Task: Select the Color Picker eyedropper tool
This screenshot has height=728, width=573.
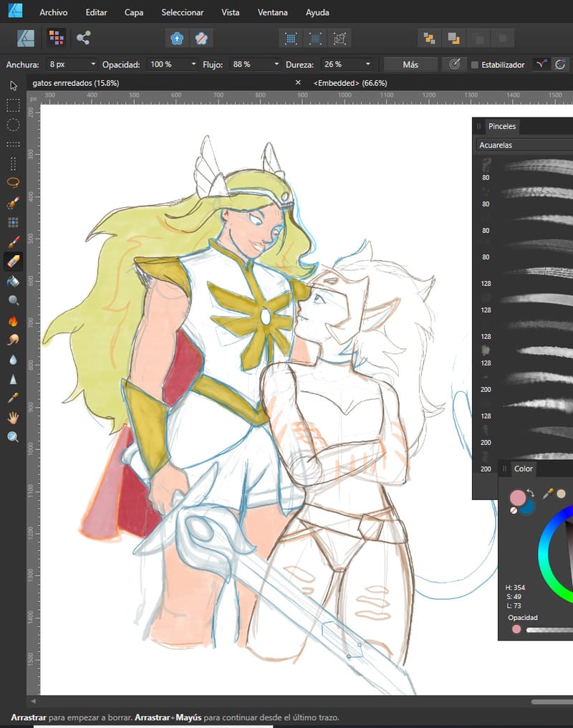Action: [x=13, y=398]
